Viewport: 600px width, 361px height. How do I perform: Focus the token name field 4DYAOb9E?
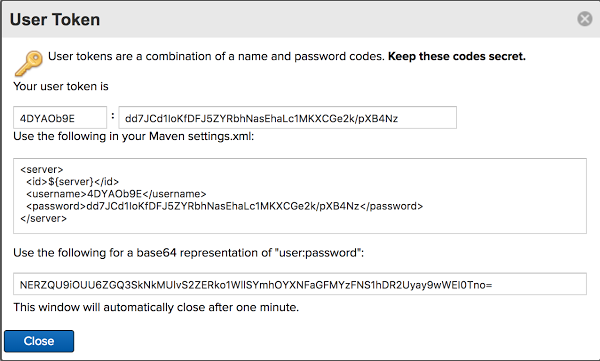coord(60,118)
